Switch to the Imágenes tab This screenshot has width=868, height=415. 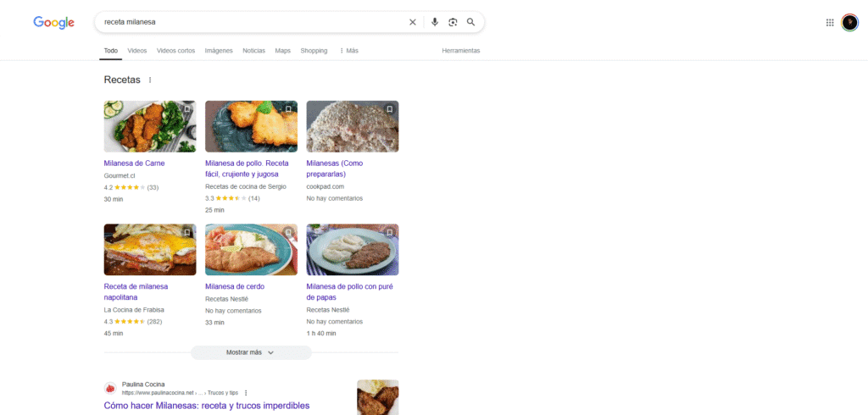point(219,51)
